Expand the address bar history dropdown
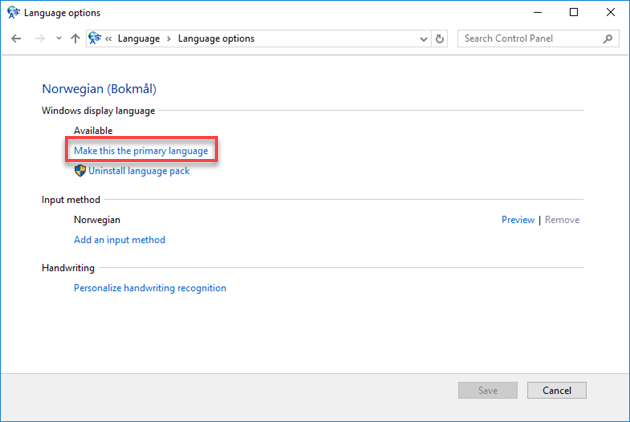This screenshot has height=422, width=630. [423, 39]
